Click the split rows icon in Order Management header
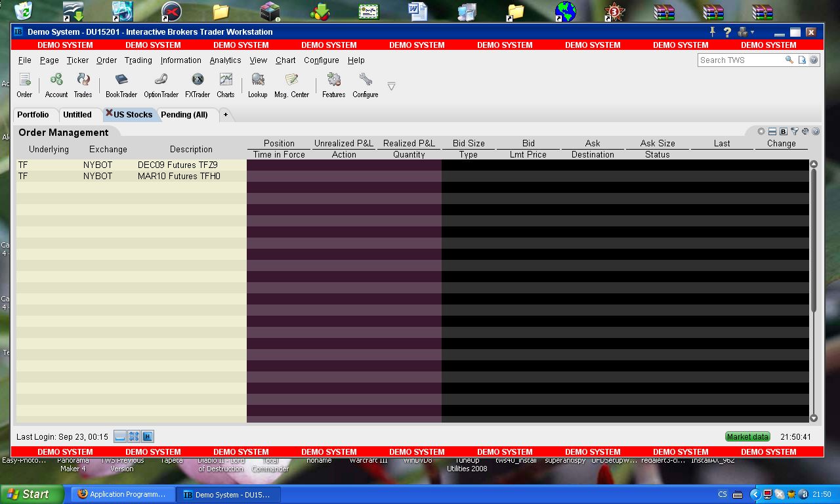Viewport: 840px width, 504px height. tap(772, 131)
